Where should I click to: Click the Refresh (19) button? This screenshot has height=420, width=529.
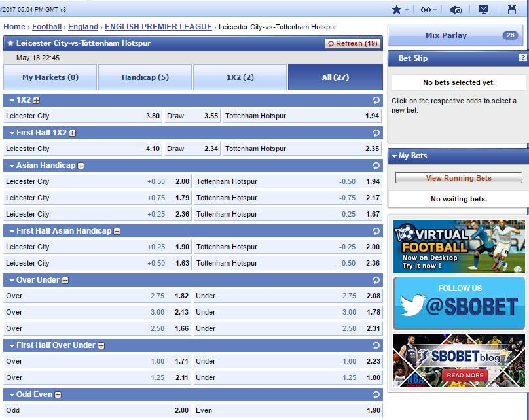[x=352, y=43]
